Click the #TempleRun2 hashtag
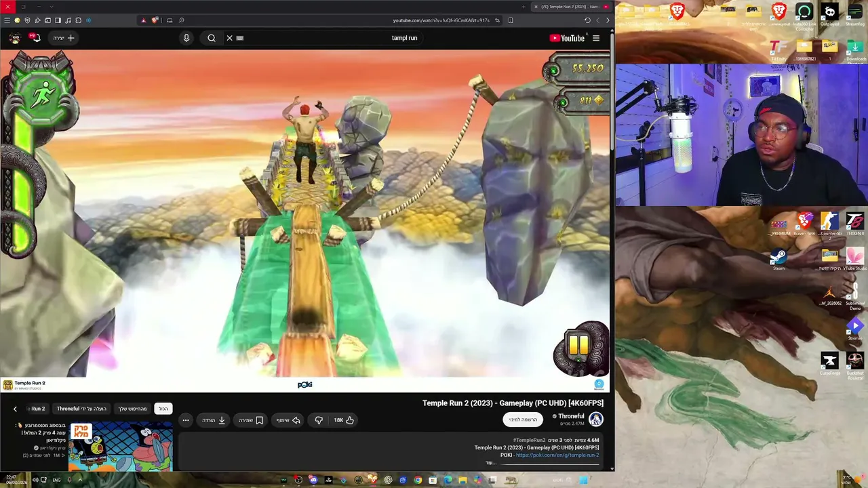Screen dimensions: 868x488 click(529, 441)
